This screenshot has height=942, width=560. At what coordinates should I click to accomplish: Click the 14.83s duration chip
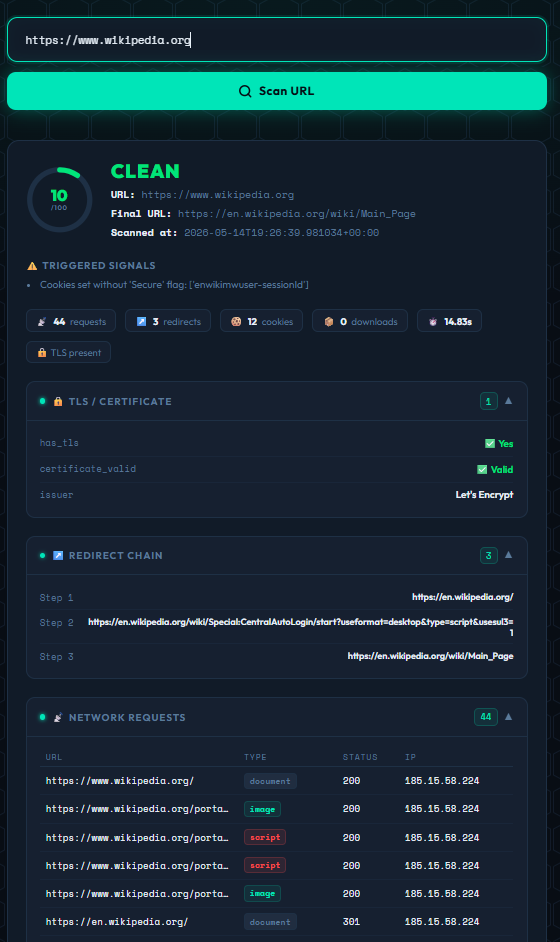click(x=449, y=321)
